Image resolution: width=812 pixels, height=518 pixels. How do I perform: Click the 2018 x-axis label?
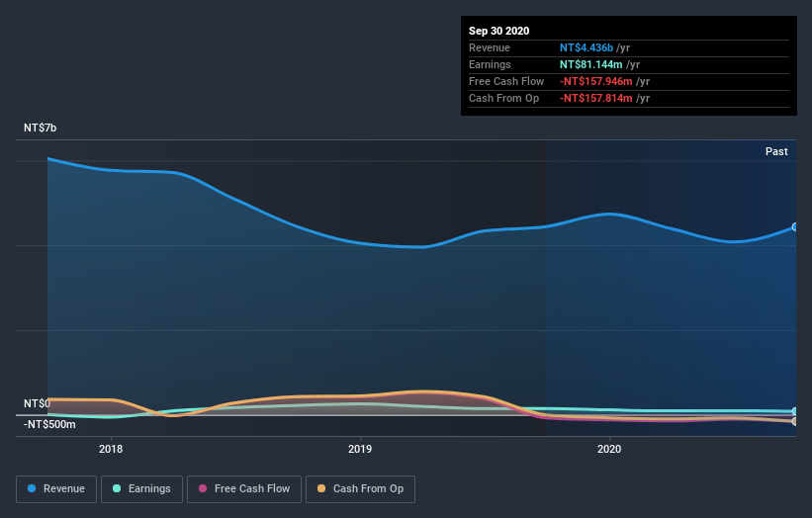point(111,449)
